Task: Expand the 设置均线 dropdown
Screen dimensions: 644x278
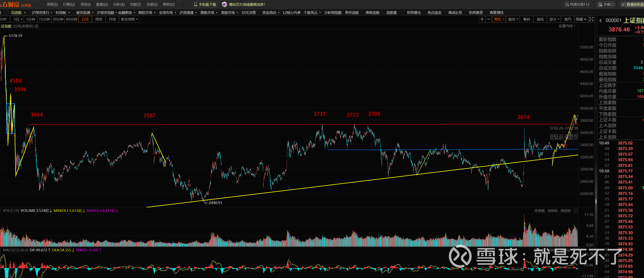Action: 567,26
